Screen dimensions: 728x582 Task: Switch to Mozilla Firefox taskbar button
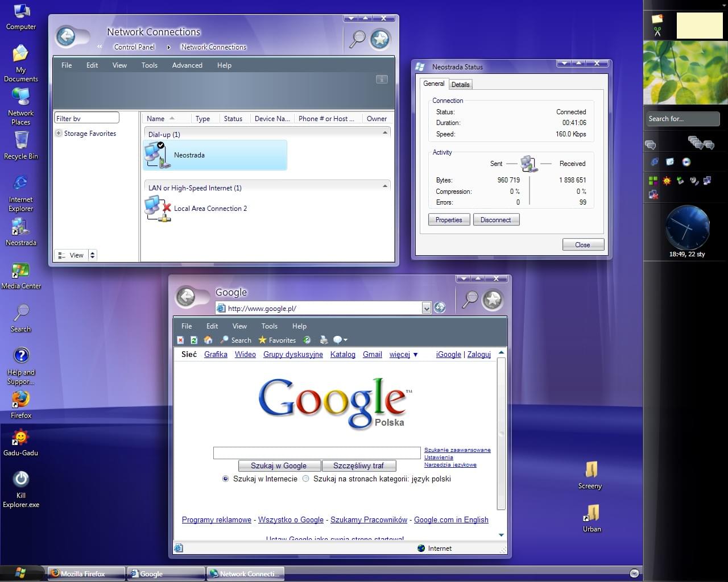86,573
